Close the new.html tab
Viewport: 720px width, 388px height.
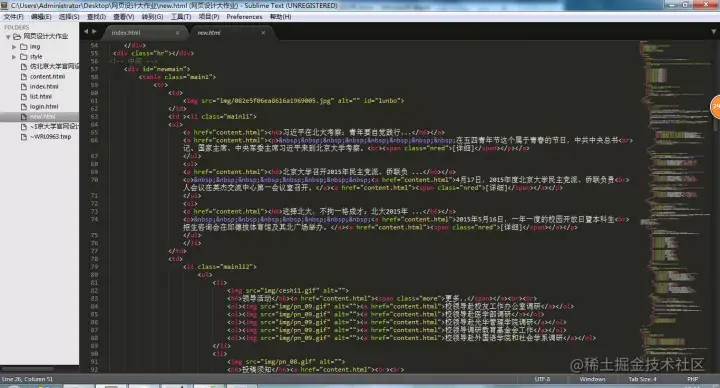point(263,33)
